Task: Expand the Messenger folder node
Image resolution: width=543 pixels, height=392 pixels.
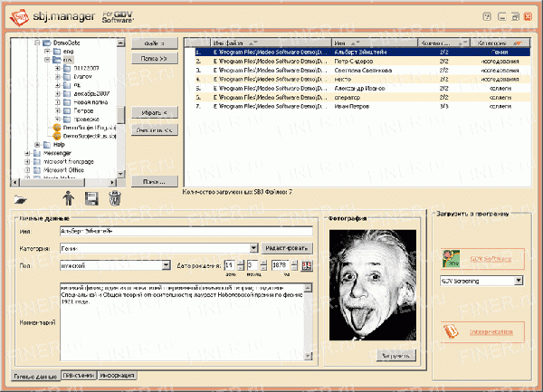Action: click(27, 153)
